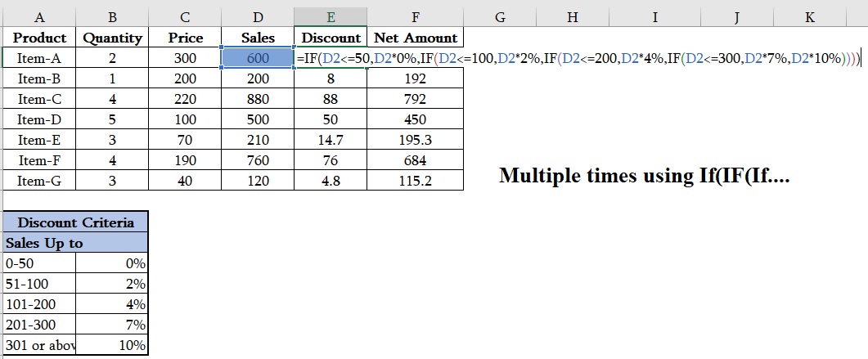The width and height of the screenshot is (868, 359).
Task: Select Item-F net amount 684
Action: (415, 160)
